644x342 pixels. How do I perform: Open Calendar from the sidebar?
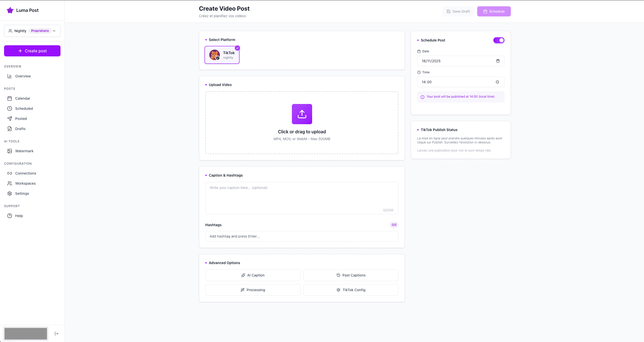22,98
